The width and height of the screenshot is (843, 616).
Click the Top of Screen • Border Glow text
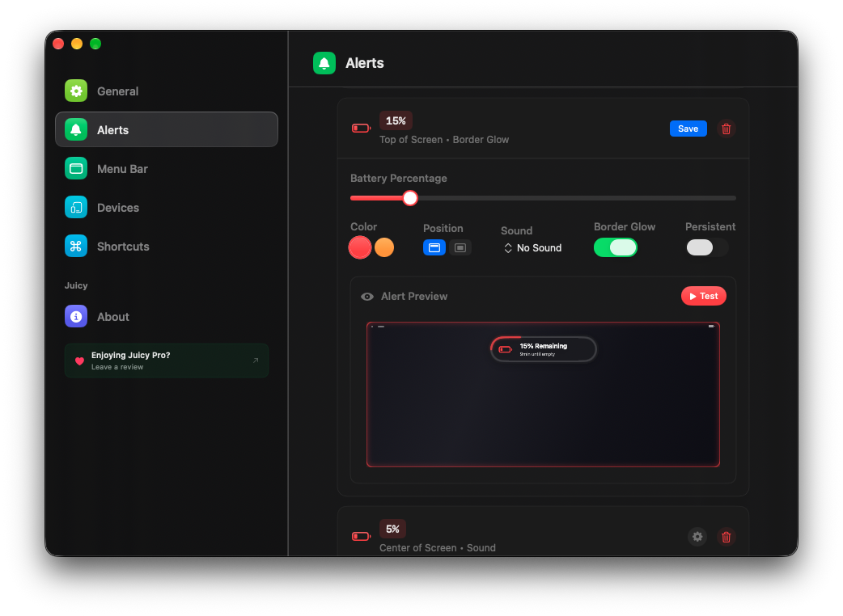pyautogui.click(x=444, y=140)
